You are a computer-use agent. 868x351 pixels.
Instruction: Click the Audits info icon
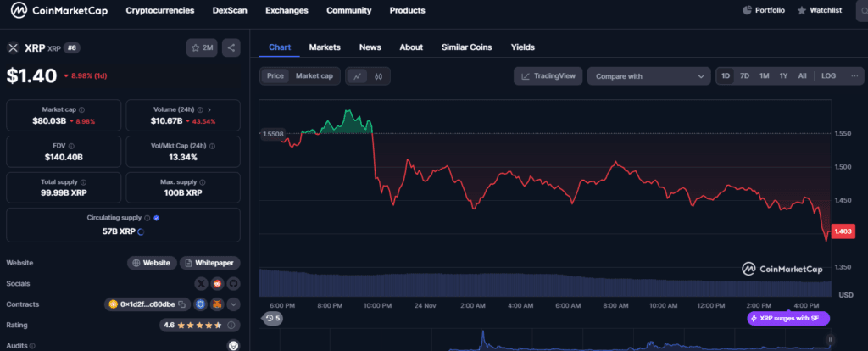32,346
